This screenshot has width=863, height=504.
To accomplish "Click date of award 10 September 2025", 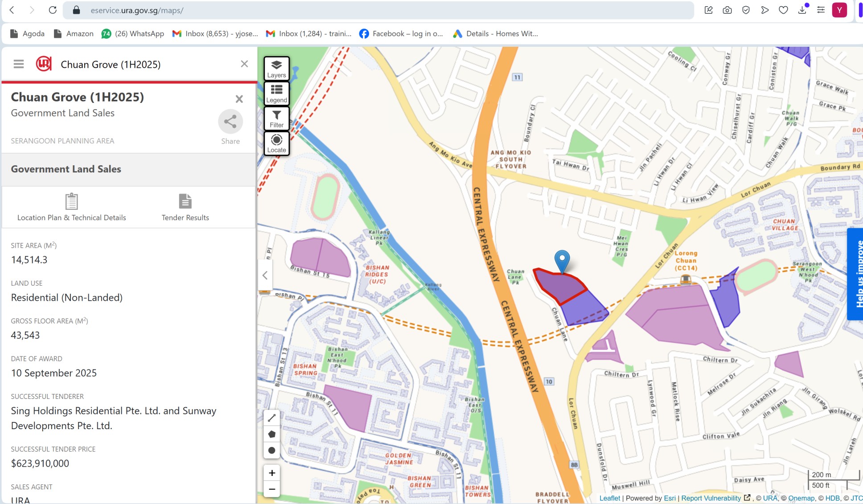I will click(x=54, y=373).
